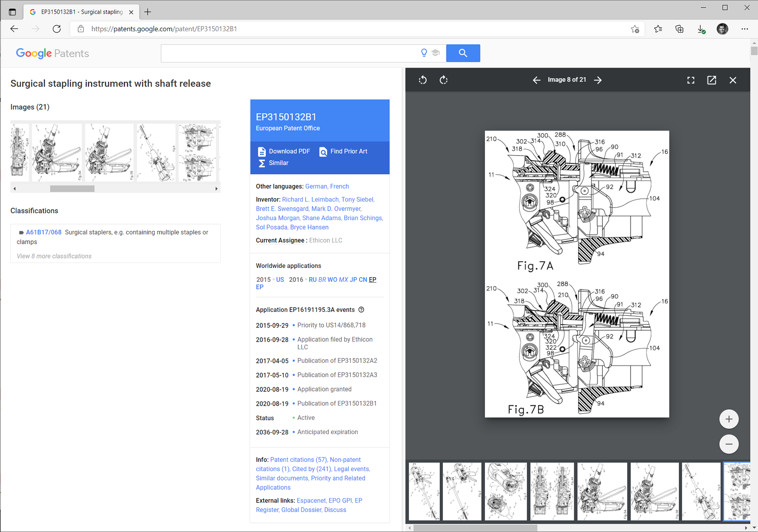Open the US worldwide application
Viewport: 758px width, 532px height.
pyautogui.click(x=280, y=279)
